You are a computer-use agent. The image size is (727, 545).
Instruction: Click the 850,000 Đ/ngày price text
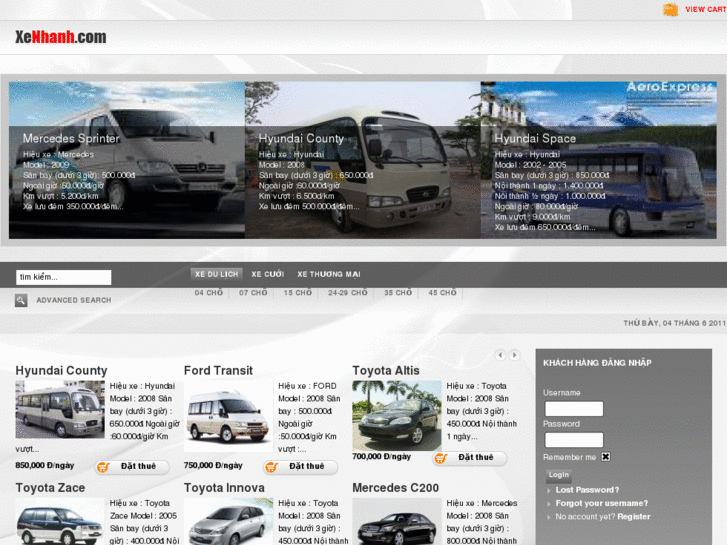(x=45, y=465)
